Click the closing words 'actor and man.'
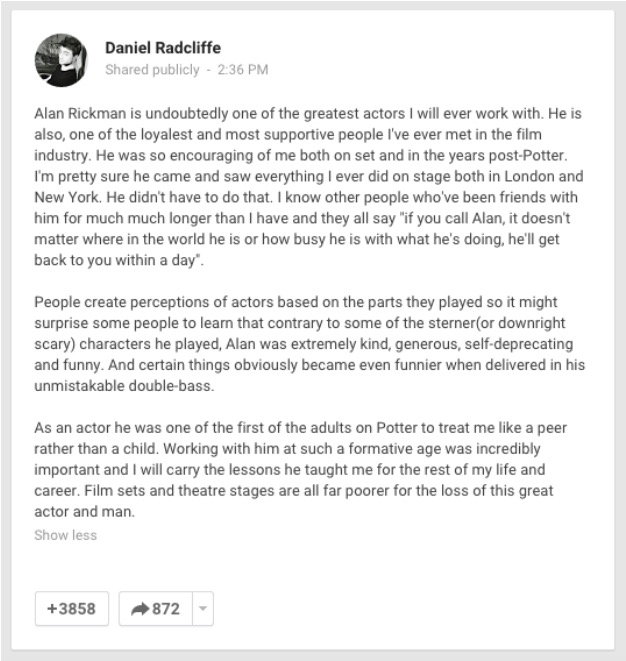626x661 pixels. tap(85, 512)
